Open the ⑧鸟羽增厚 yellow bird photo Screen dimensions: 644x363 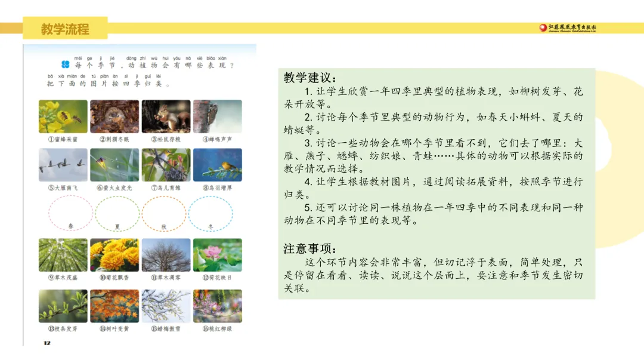click(x=217, y=165)
